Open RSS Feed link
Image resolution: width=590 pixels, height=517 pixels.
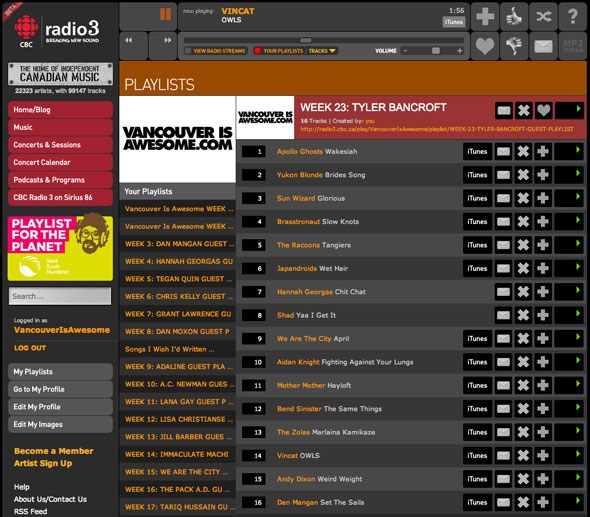point(30,511)
